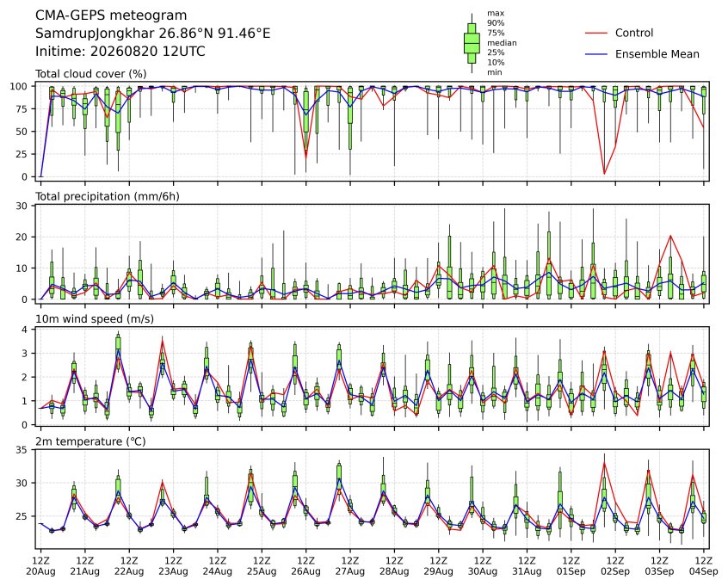Viewport: 728px width, 586px height.
Task: Click the 10m wind speed panel title
Action: pyautogui.click(x=95, y=319)
